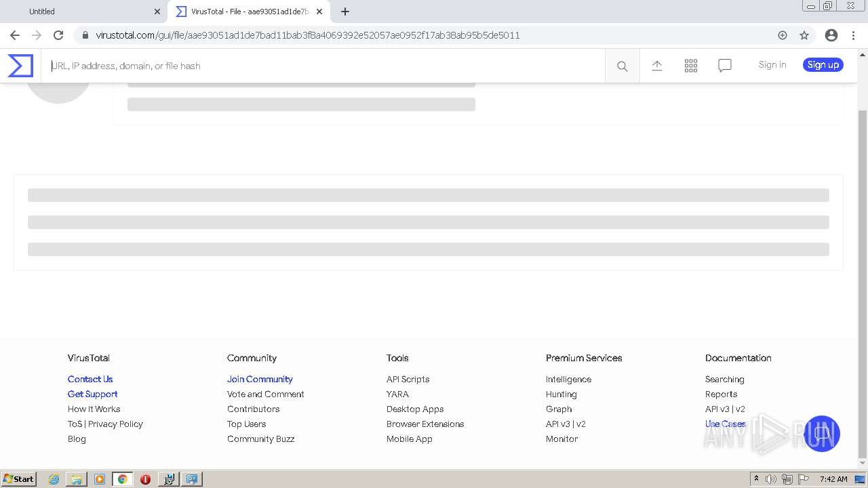
Task: Click the Sign up button
Action: [x=823, y=64]
